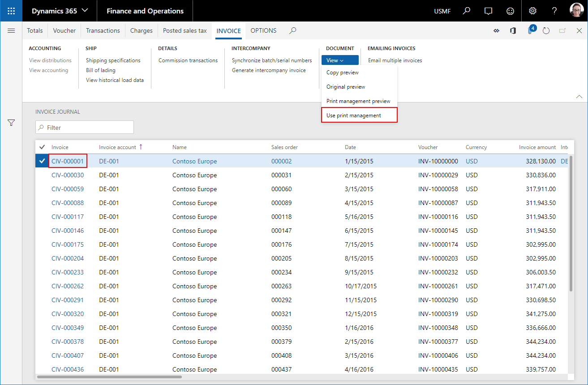
Task: Click Email multiple invoices
Action: tap(395, 60)
